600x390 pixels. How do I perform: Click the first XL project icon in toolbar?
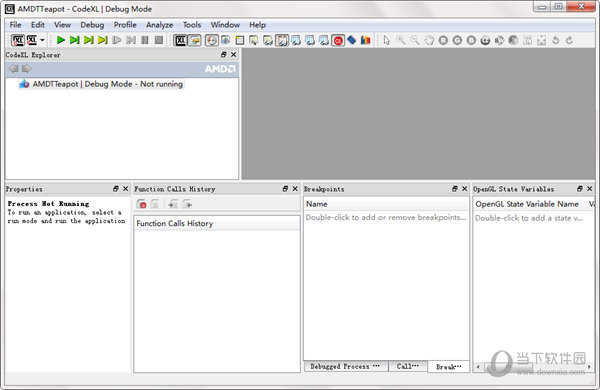pos(18,40)
